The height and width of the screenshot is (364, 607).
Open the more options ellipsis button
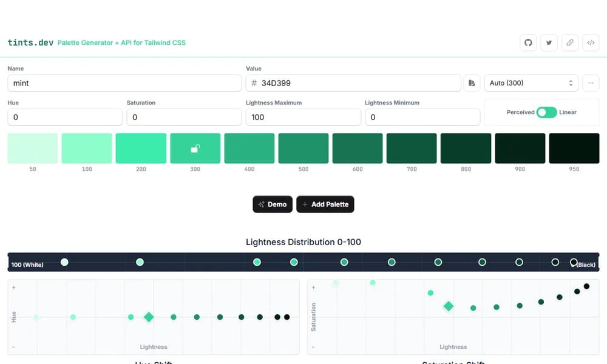(591, 83)
